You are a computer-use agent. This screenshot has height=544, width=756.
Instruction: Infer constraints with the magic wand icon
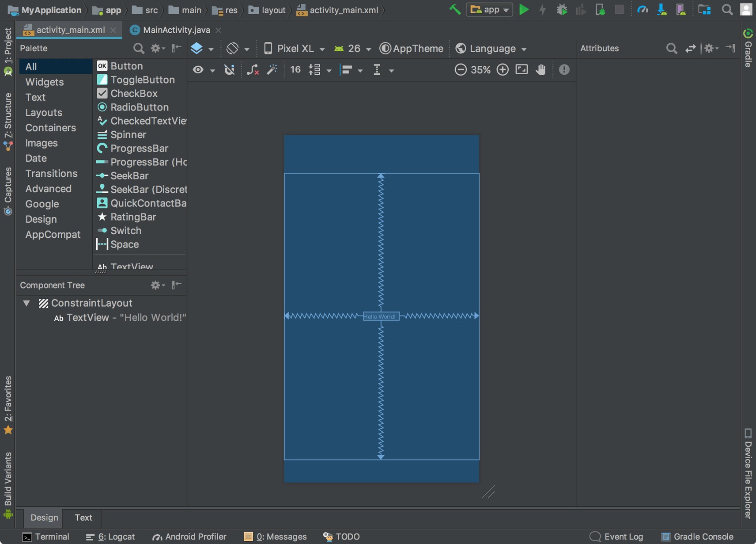point(272,69)
